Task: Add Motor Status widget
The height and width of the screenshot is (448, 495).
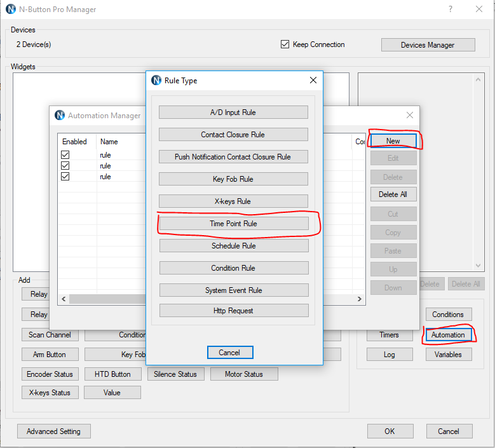Action: 244,374
